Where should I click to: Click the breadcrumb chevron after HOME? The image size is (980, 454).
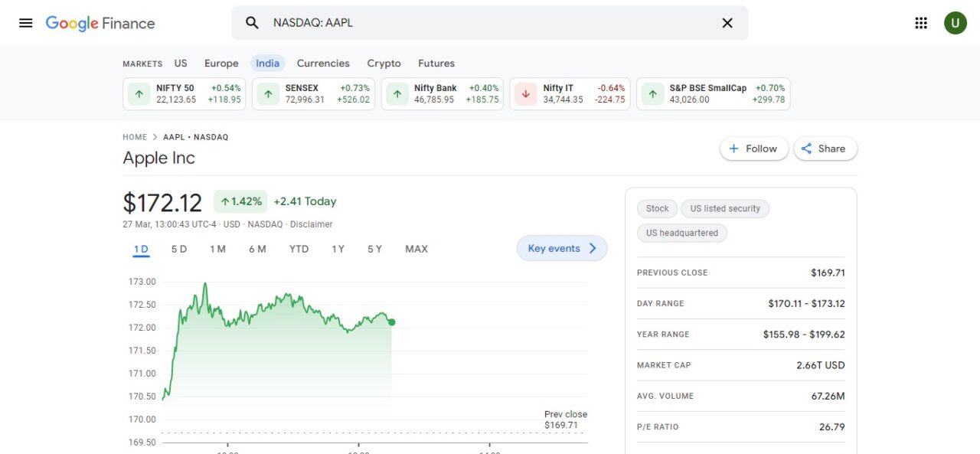tap(155, 137)
